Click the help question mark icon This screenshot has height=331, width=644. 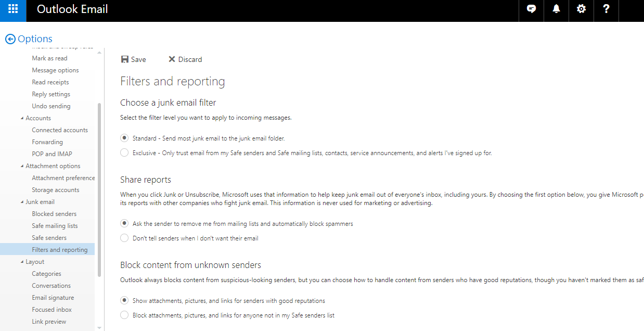(x=606, y=9)
